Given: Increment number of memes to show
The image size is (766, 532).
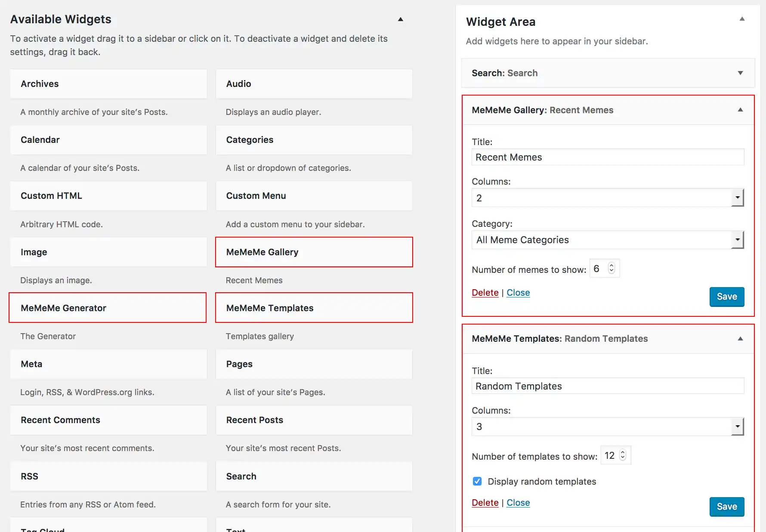Looking at the screenshot, I should 611,265.
